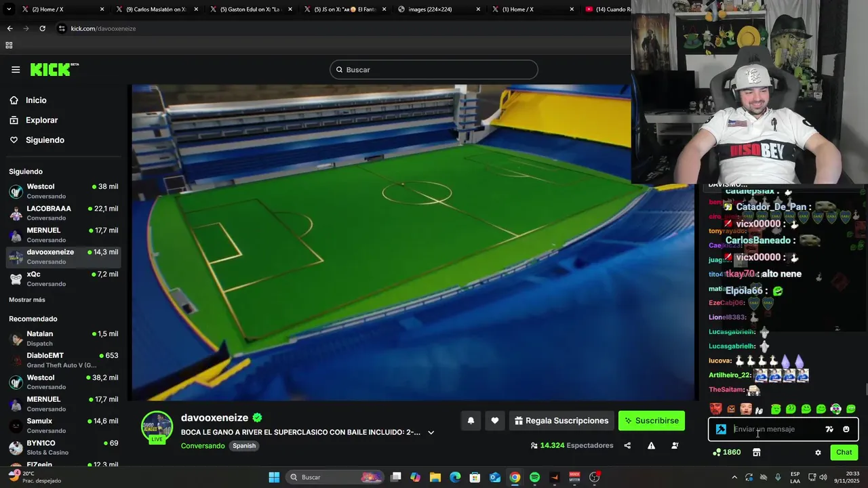Open MERNUEL channel under Siguiendo

tap(64, 235)
